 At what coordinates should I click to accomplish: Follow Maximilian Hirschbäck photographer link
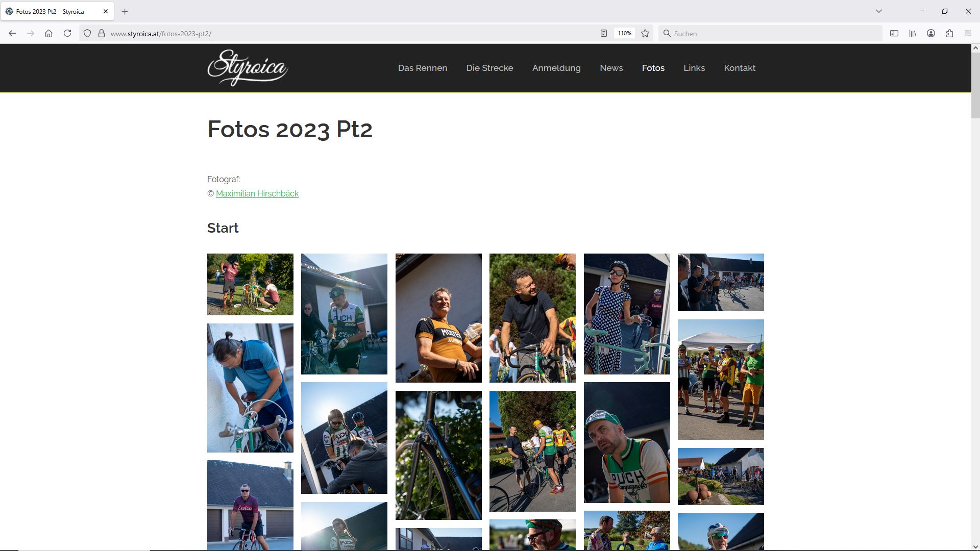tap(257, 193)
